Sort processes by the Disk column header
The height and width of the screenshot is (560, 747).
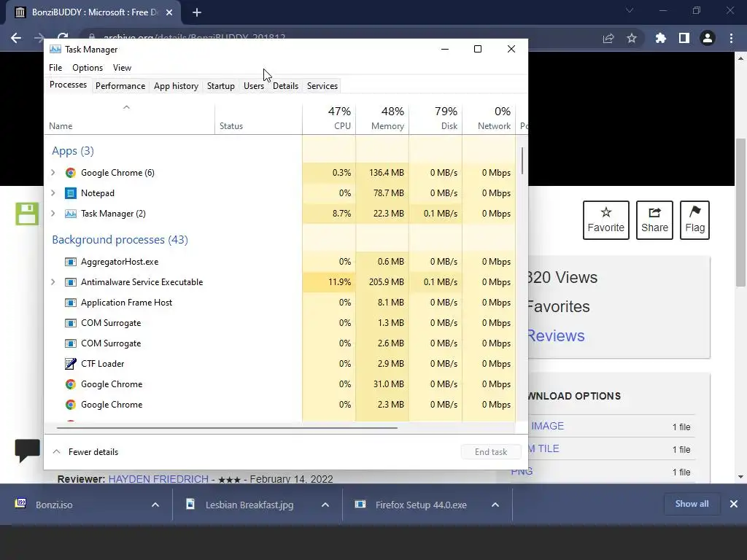436,118
